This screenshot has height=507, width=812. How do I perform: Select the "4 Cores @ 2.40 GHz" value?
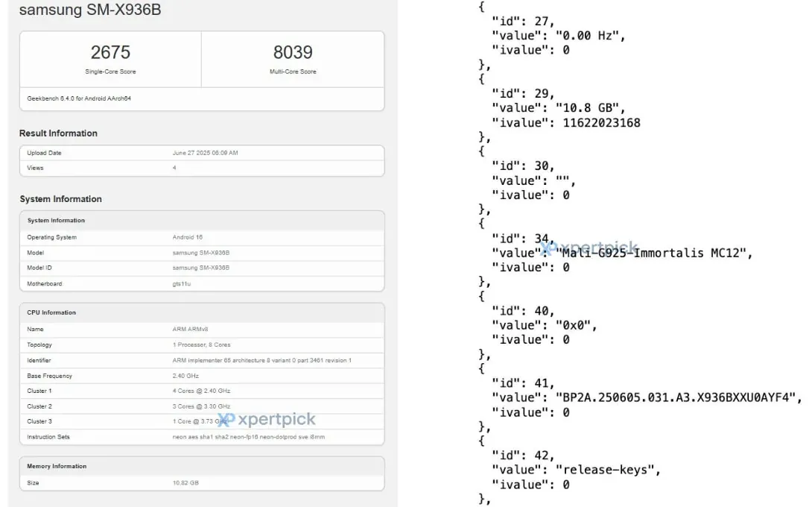click(201, 391)
